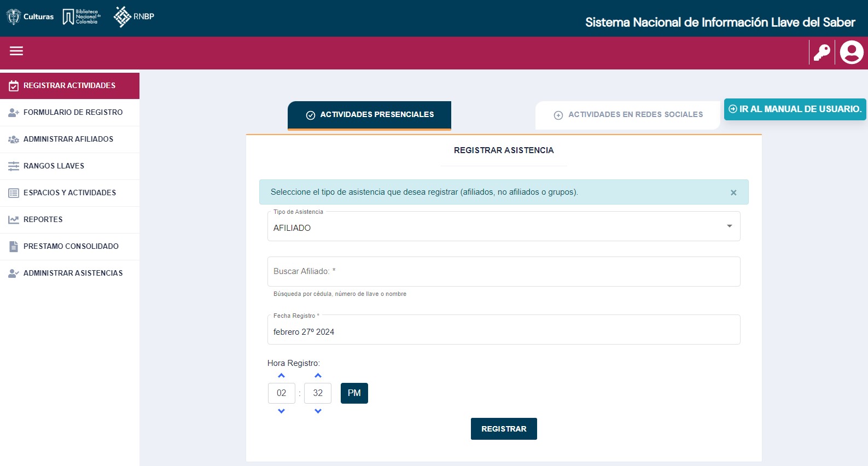868x466 pixels.
Task: Open ESPACIOS Y ACTIVIDADES section
Action: click(69, 193)
